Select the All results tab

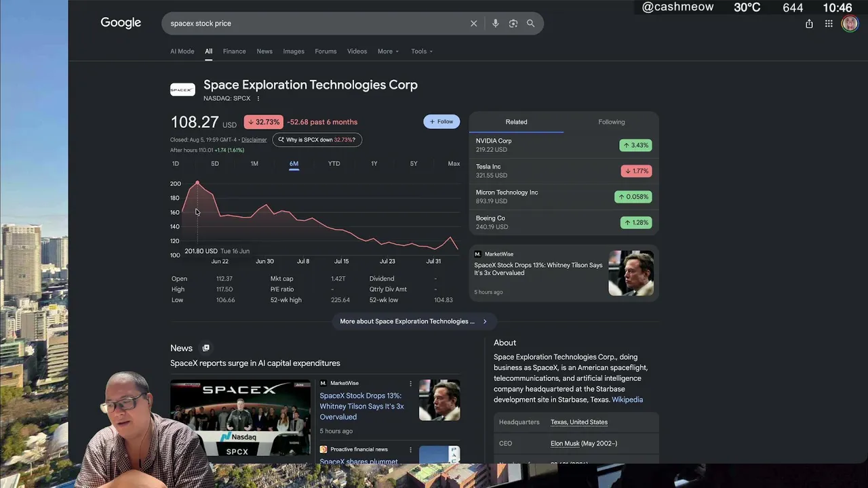209,52
